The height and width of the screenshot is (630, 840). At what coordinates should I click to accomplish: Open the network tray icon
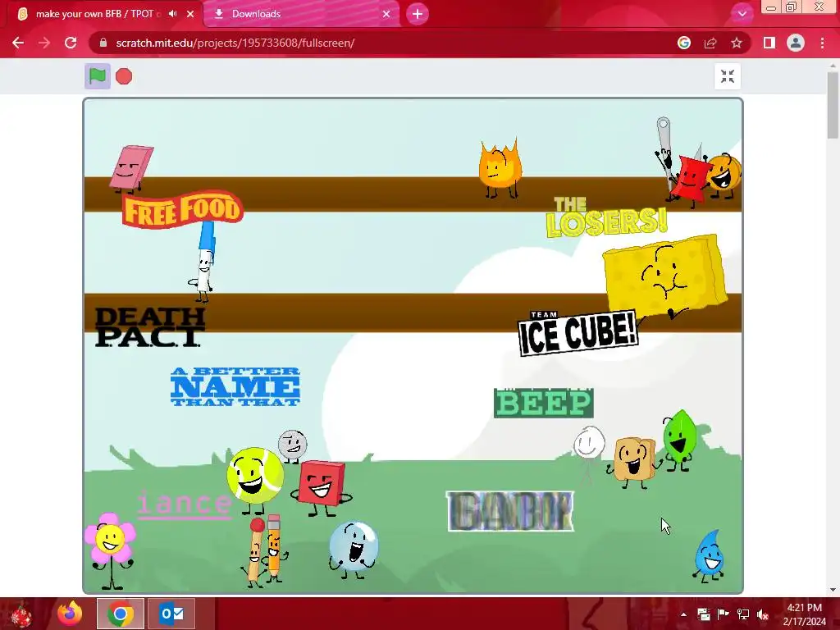743,614
